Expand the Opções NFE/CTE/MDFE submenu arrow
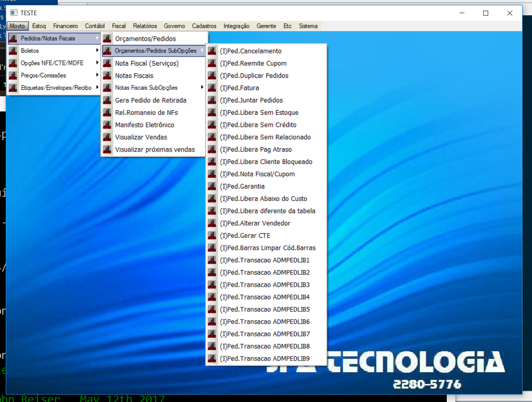Image resolution: width=532 pixels, height=402 pixels. [97, 63]
